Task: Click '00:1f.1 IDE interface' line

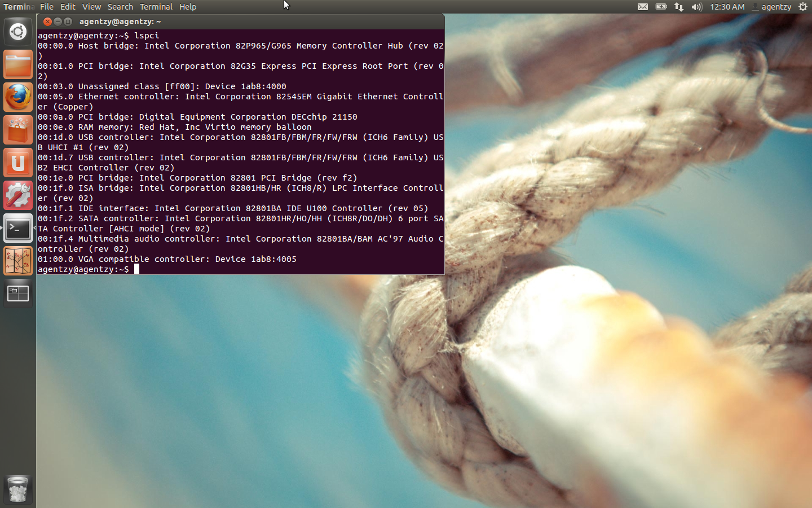Action: (x=233, y=208)
